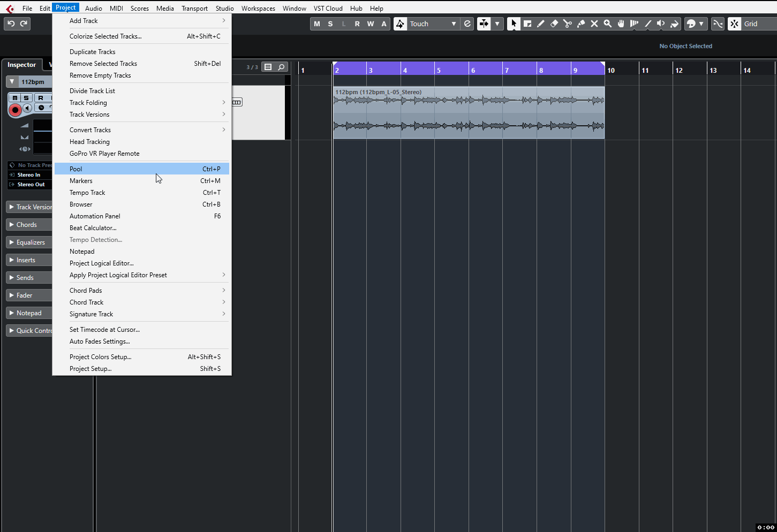This screenshot has width=777, height=532.
Task: Toggle global Mute M button in toolbar
Action: pyautogui.click(x=317, y=24)
